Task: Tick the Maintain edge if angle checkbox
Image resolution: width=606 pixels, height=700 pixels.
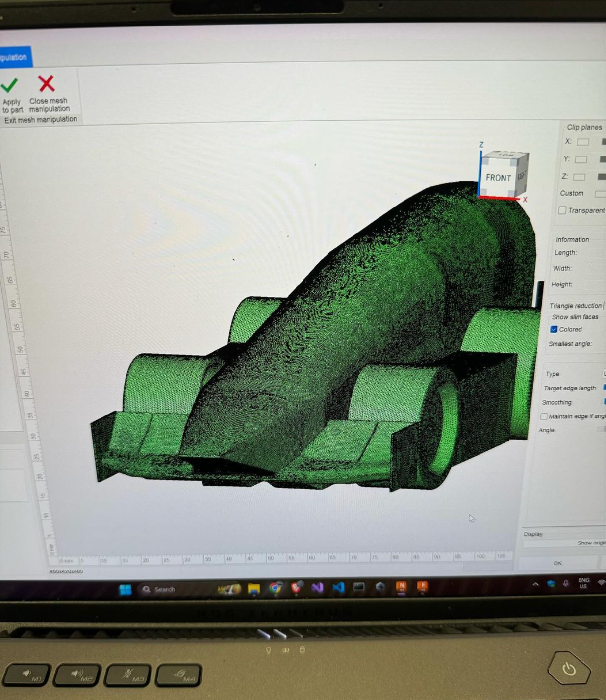Action: click(x=544, y=416)
